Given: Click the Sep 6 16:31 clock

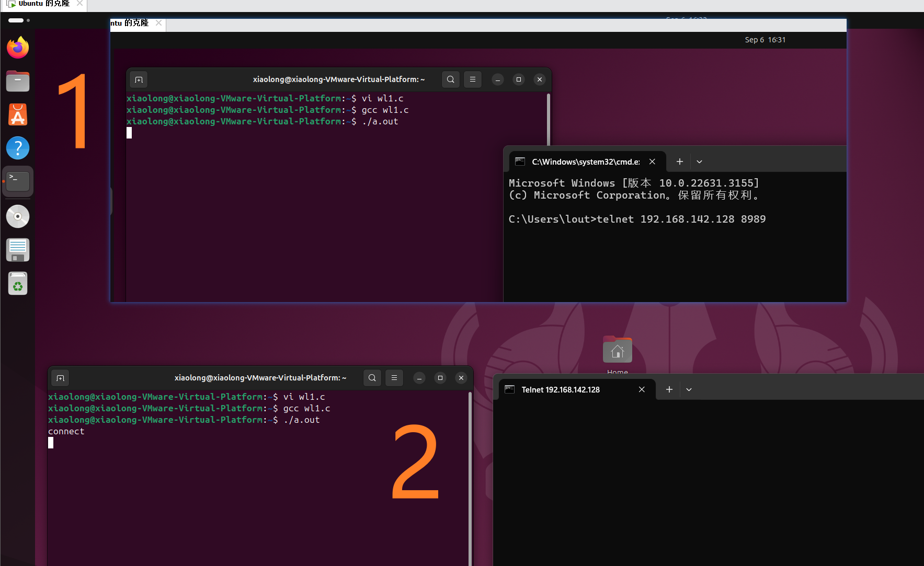Looking at the screenshot, I should 765,40.
